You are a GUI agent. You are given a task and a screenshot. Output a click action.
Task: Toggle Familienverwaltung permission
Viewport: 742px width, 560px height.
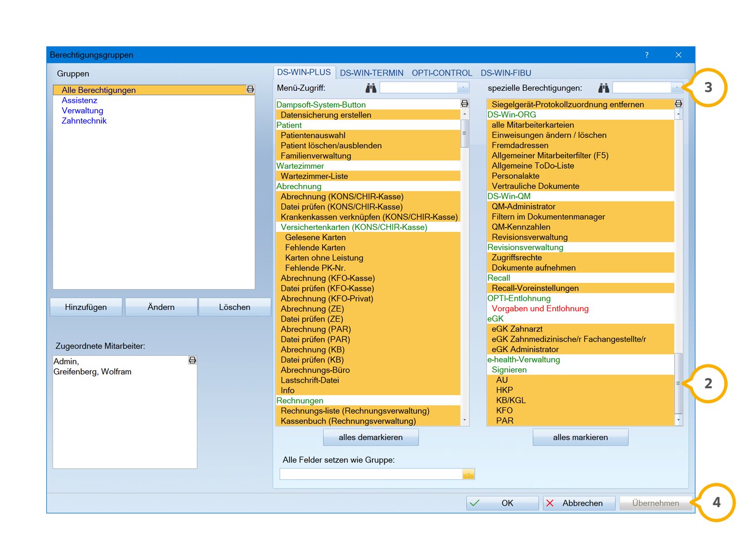[368, 156]
